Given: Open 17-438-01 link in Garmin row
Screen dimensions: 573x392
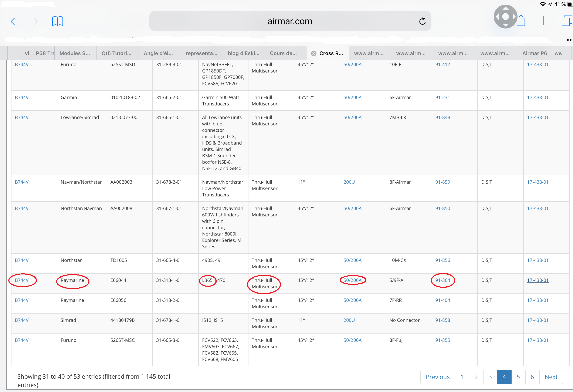Looking at the screenshot, I should click(x=538, y=98).
